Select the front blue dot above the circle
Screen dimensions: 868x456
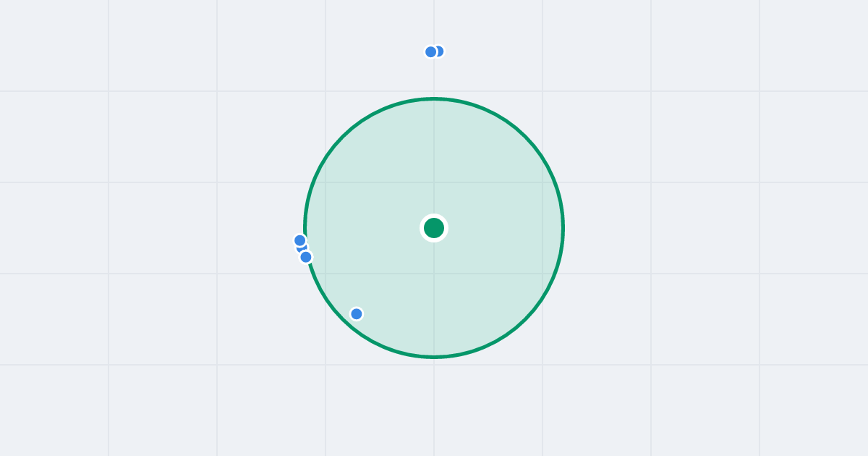point(431,51)
